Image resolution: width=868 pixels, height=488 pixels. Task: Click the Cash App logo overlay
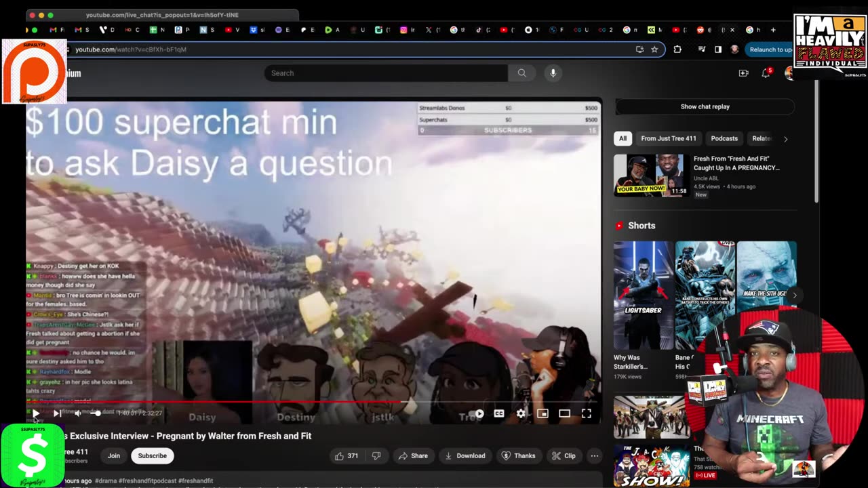point(32,455)
